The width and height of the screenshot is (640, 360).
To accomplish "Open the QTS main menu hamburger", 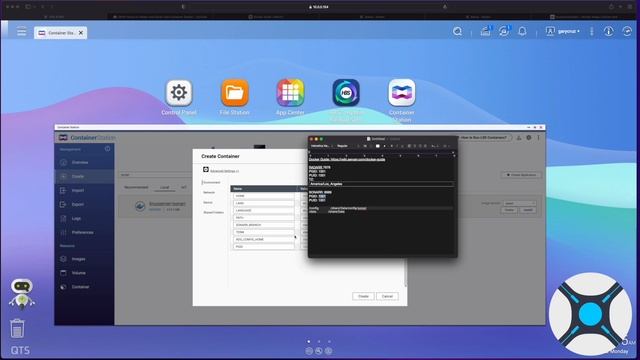I will 21,32.
